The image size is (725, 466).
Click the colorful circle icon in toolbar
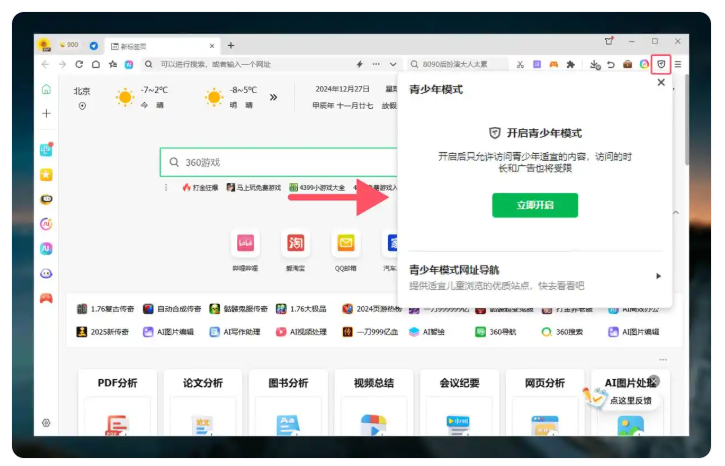tap(644, 64)
